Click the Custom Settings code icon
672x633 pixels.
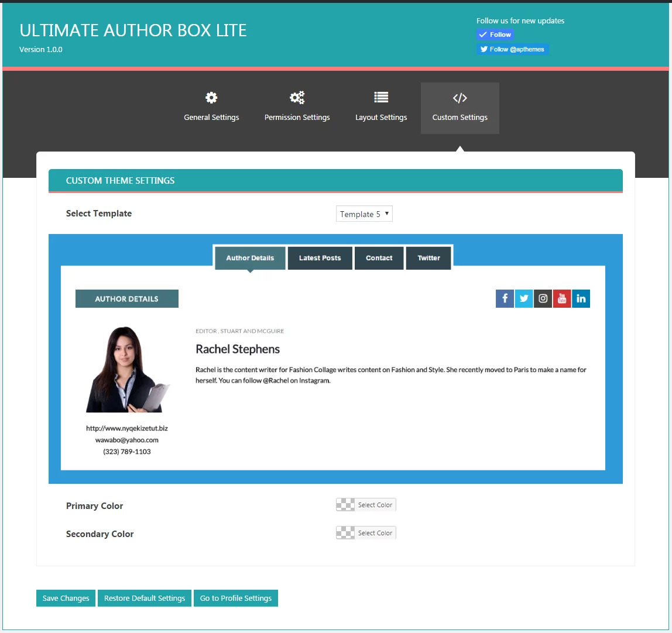click(x=460, y=98)
